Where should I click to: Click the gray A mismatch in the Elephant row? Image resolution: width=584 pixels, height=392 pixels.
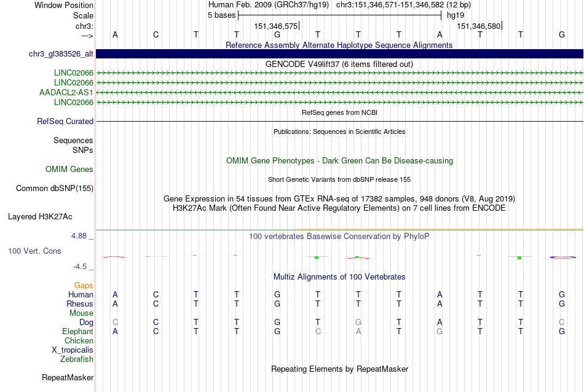coord(358,331)
